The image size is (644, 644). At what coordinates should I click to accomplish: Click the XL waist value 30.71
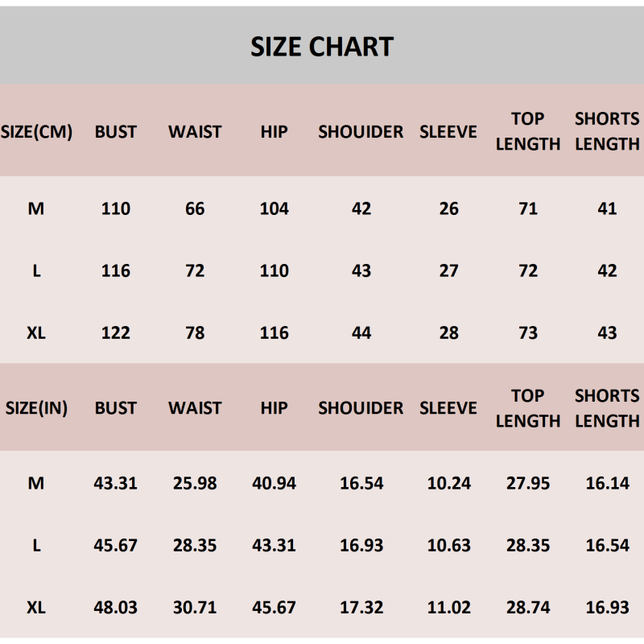point(195,608)
